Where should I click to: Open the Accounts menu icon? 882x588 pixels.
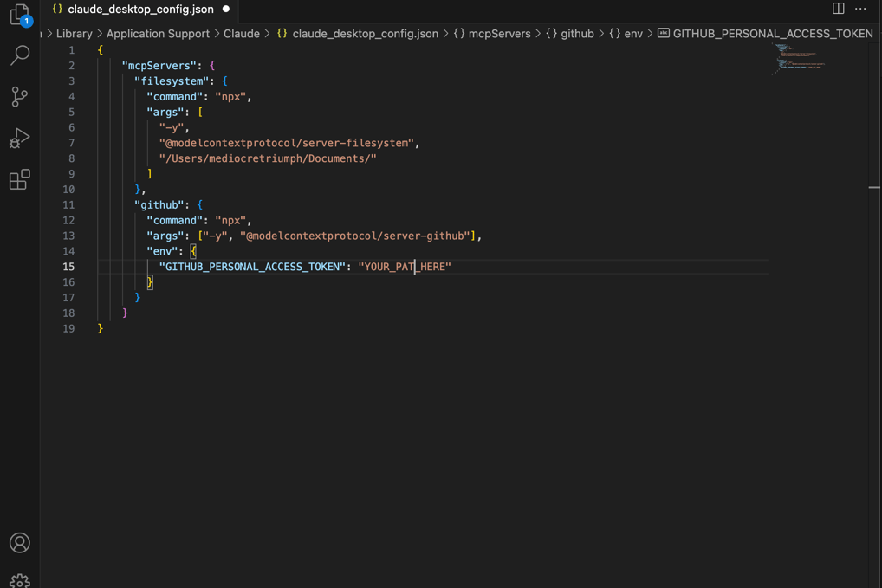tap(20, 542)
